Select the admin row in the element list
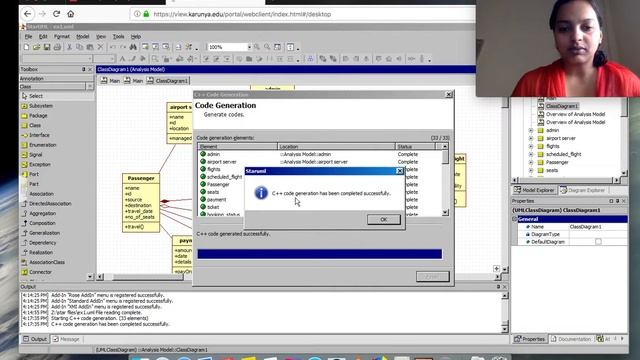Screen dimensions: 640x360 pyautogui.click(x=319, y=154)
